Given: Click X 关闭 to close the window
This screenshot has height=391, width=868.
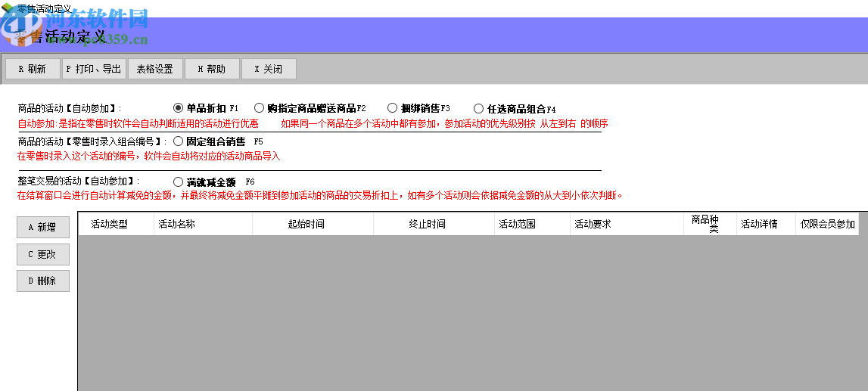Looking at the screenshot, I should pyautogui.click(x=269, y=69).
